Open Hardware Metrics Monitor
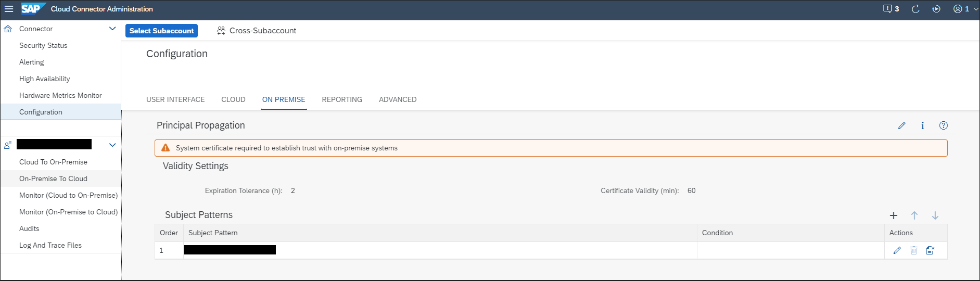Viewport: 980px width, 281px height. pyautogui.click(x=60, y=95)
